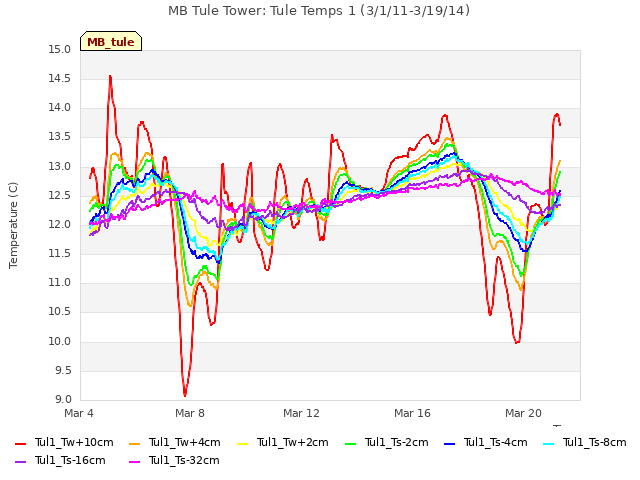The height and width of the screenshot is (480, 640).
Task: Click the purple Tul1_Ts-16cm legend swatch
Action: (x=20, y=462)
